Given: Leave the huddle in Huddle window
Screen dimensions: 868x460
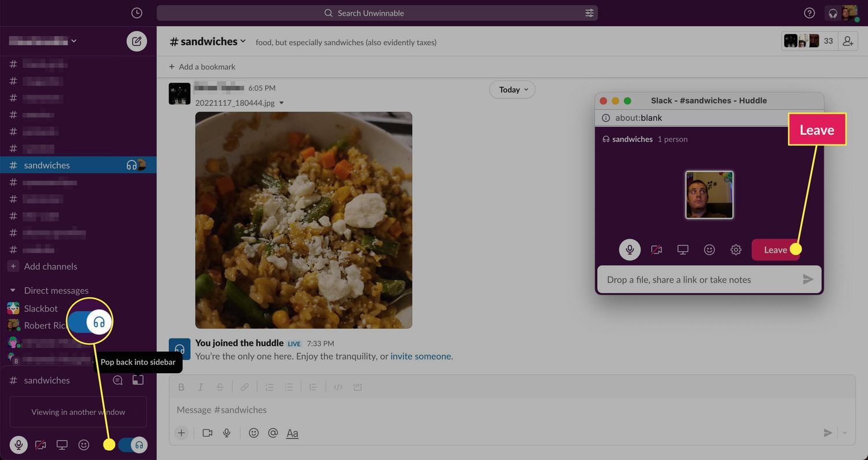Looking at the screenshot, I should coord(775,250).
